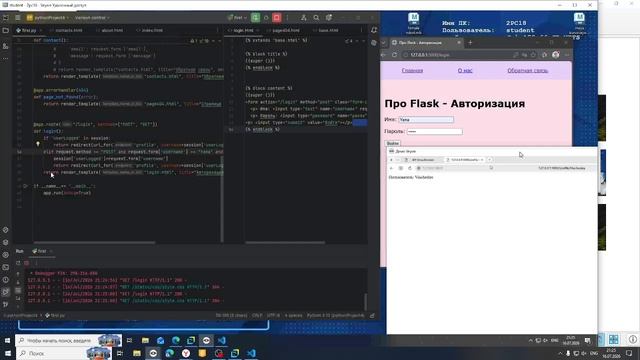
Task: Expand the pythonProject6 project dropdown
Action: pos(48,18)
